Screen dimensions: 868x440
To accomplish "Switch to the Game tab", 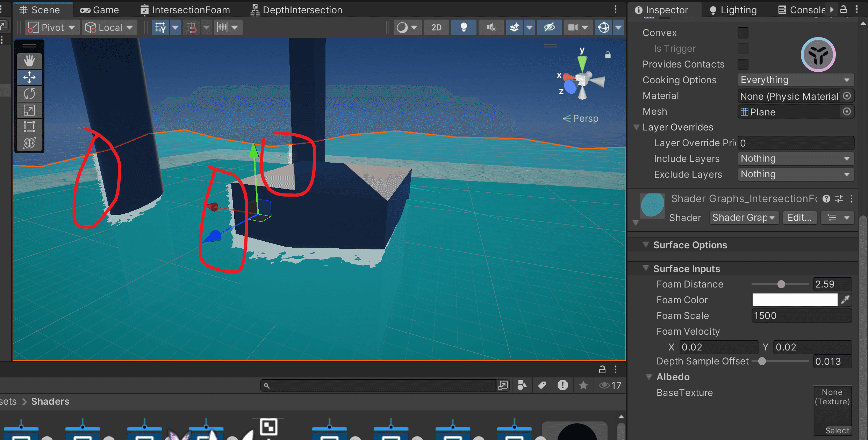I will click(x=99, y=10).
